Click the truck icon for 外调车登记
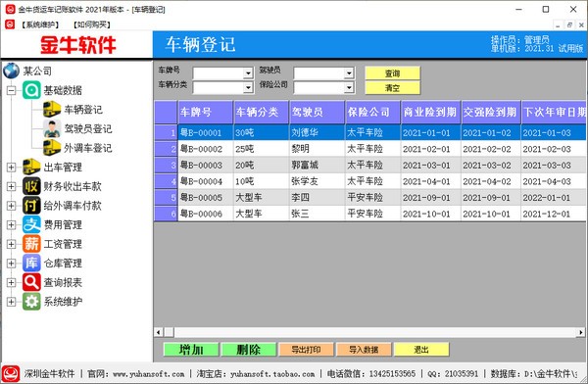The height and width of the screenshot is (384, 588). 52,148
